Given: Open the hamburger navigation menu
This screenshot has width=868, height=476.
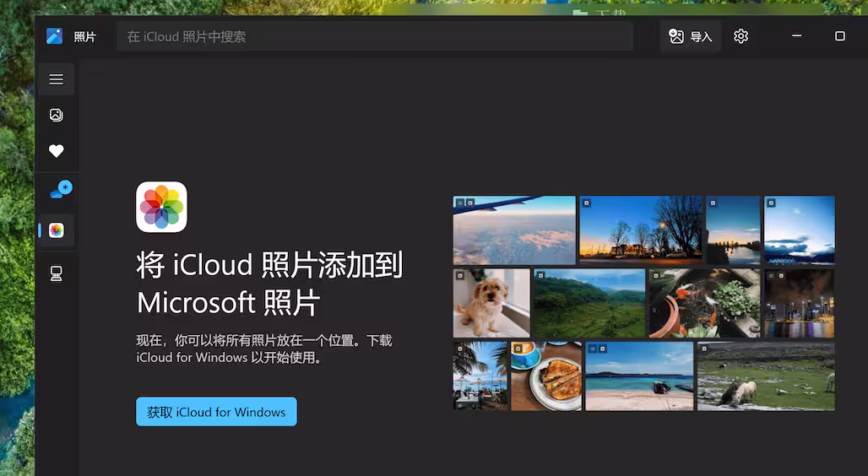Looking at the screenshot, I should pos(56,79).
